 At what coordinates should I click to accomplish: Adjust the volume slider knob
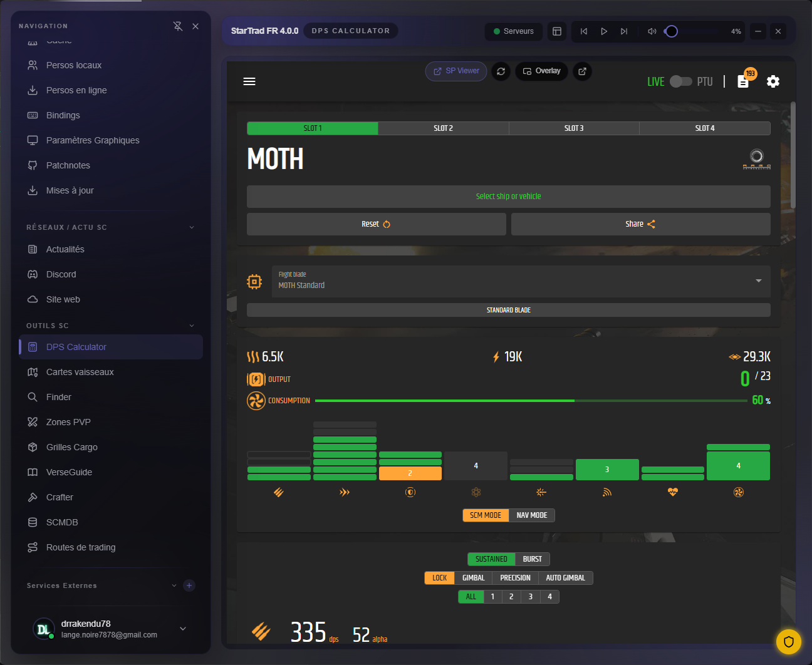pyautogui.click(x=672, y=31)
